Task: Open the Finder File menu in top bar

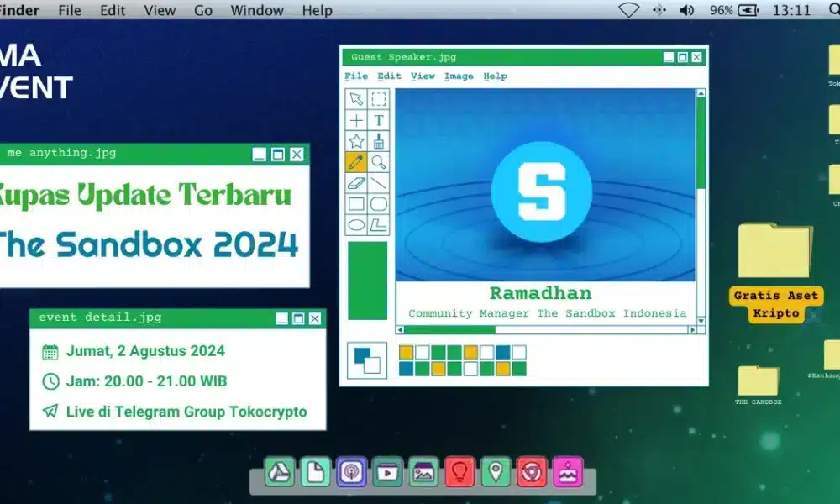Action: [70, 10]
